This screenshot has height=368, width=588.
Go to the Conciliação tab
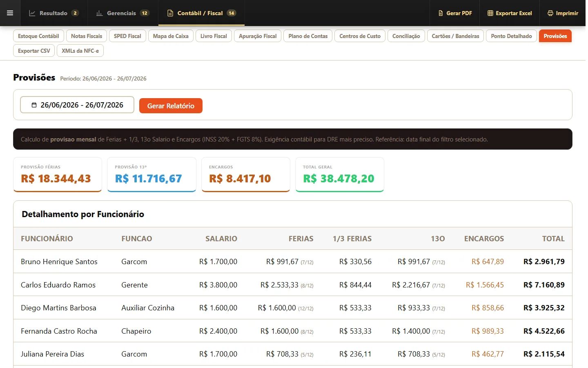click(406, 36)
